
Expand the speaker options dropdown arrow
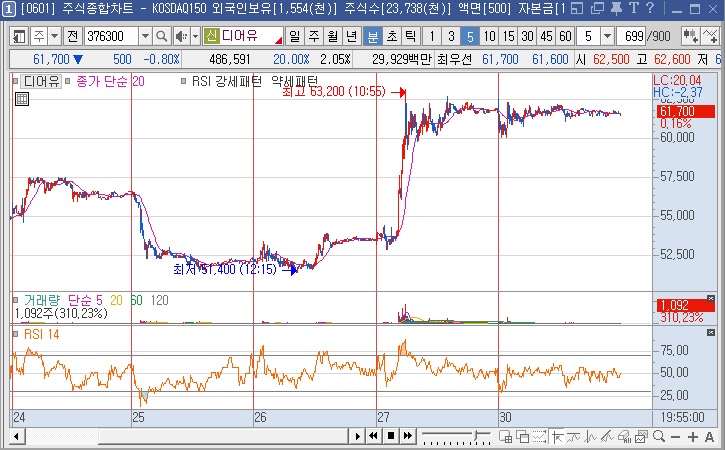coord(196,36)
